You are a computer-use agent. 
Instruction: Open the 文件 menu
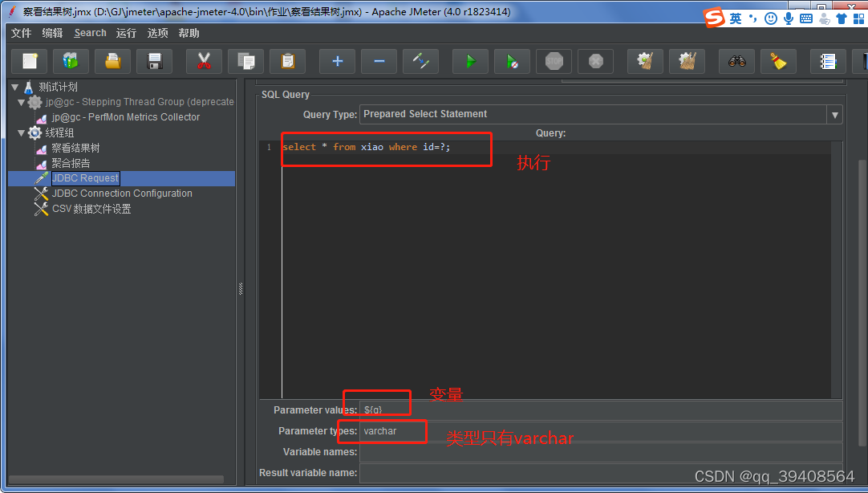tap(22, 33)
